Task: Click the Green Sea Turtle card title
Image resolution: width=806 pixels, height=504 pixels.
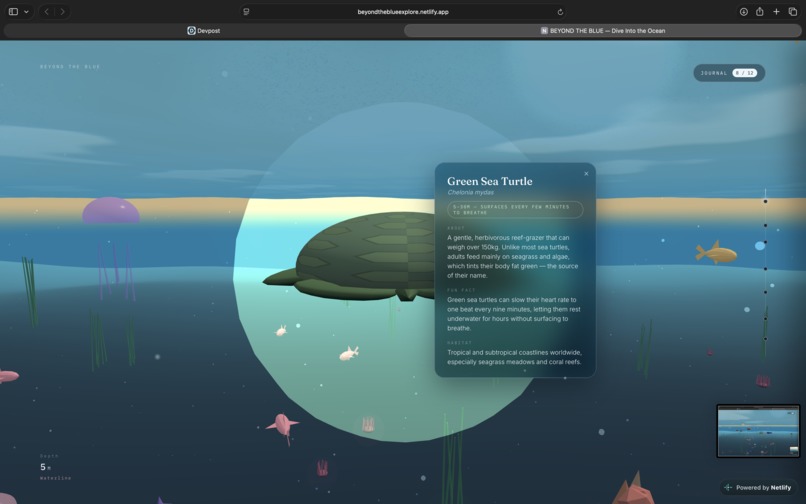Action: point(489,181)
